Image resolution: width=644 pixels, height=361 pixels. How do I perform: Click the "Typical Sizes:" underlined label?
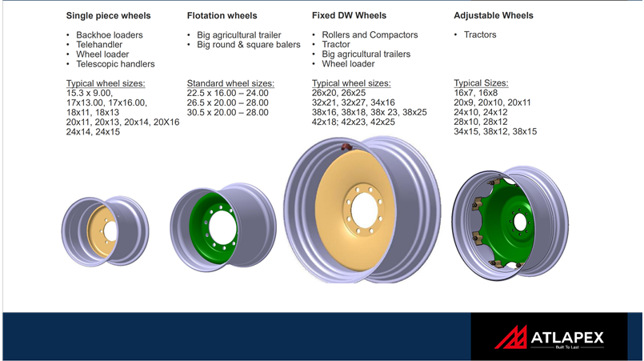481,83
